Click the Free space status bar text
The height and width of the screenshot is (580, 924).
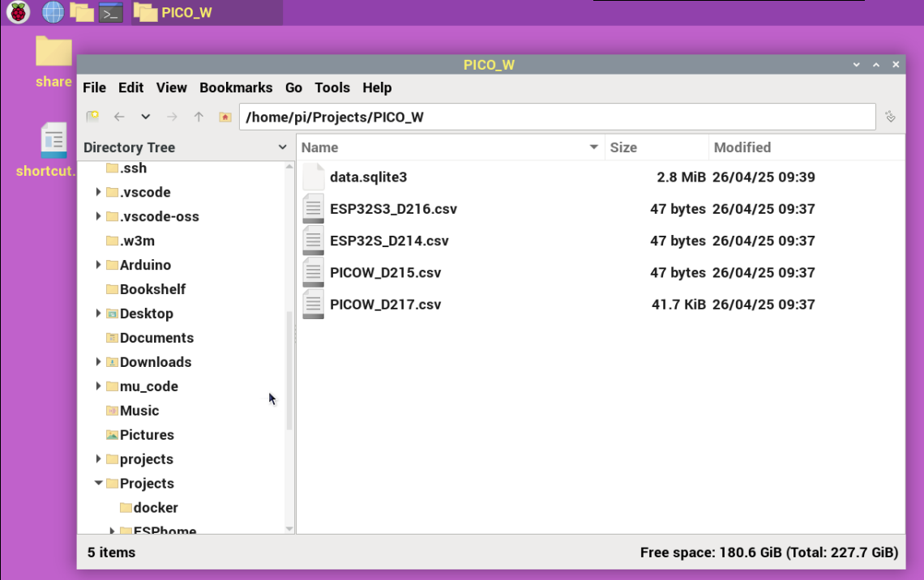coord(769,552)
